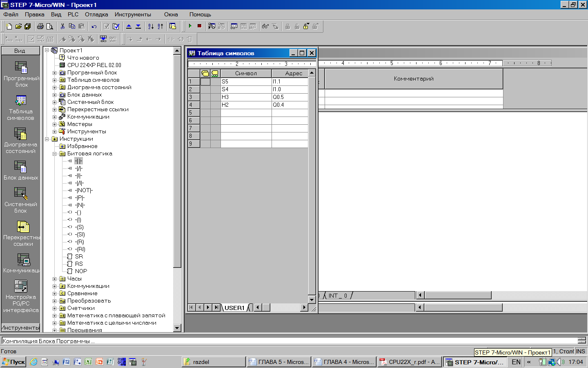Expand the Часы tree node

coord(54,279)
